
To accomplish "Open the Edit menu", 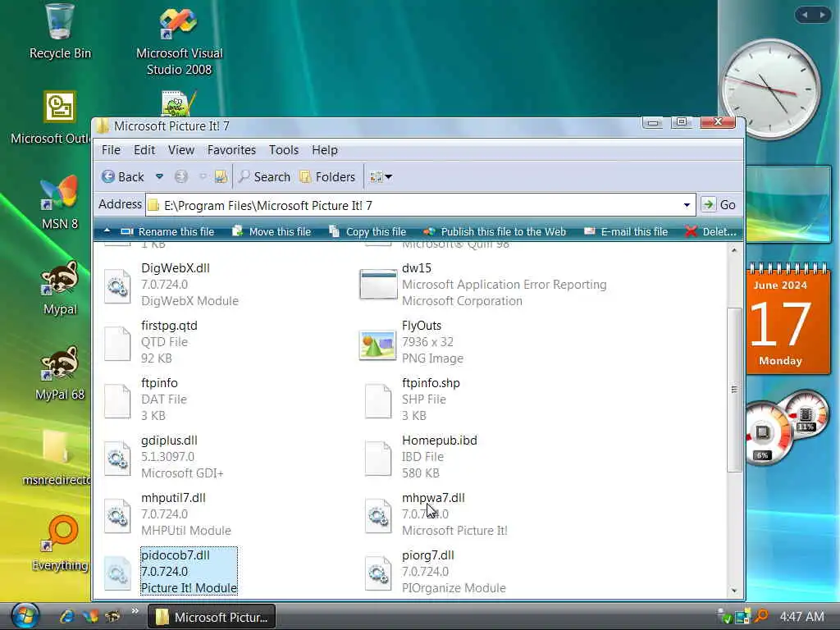I will tap(144, 150).
